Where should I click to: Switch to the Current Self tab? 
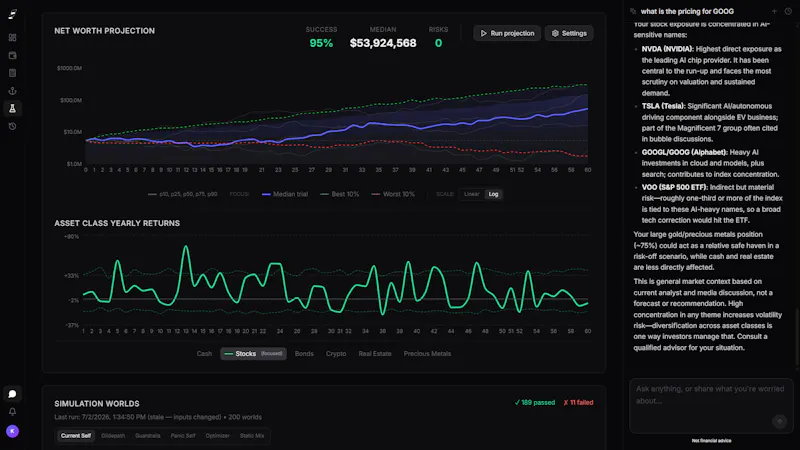[76, 436]
